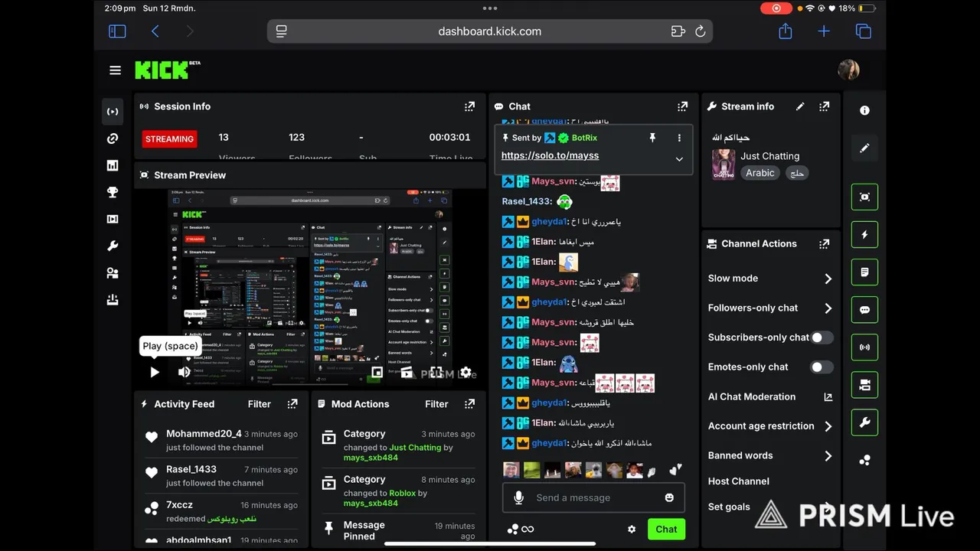Open Safari share sheet
Screen dimensions: 980x551
point(785,31)
